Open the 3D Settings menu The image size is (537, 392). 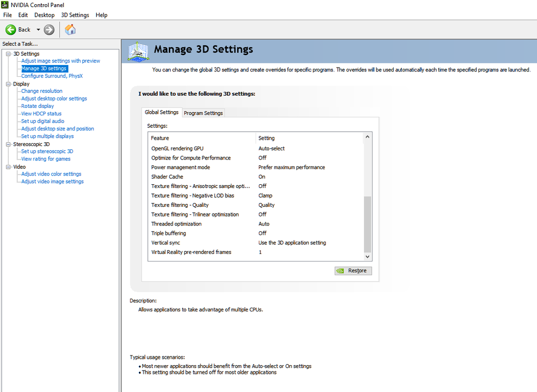tap(75, 15)
